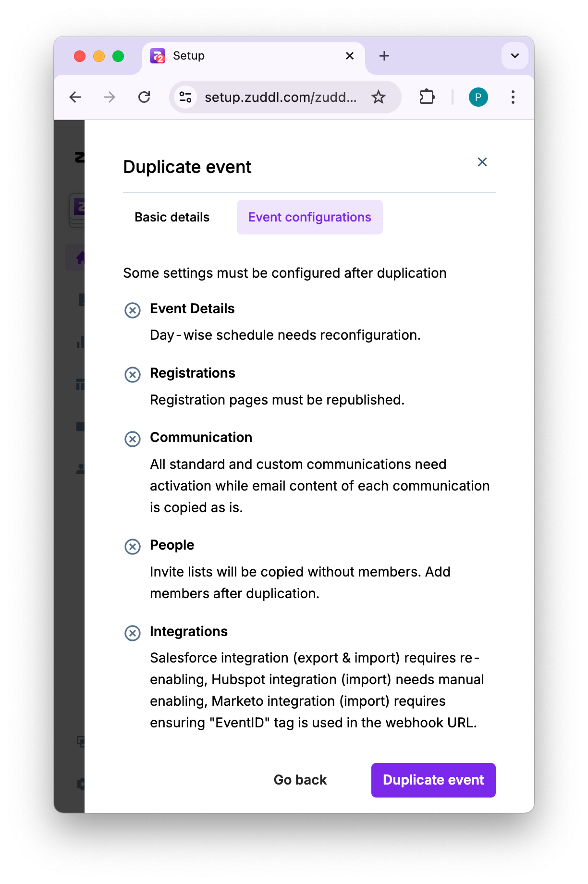Click the Integrations circled-x icon

pos(133,633)
